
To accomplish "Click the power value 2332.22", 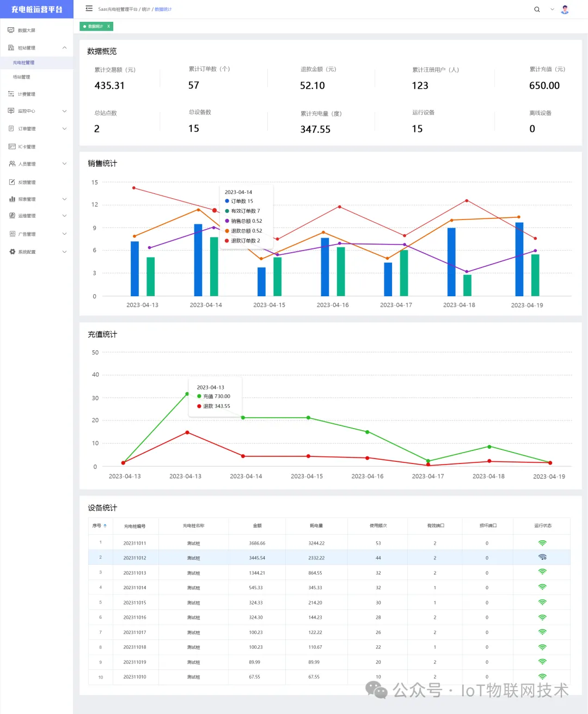I will click(x=316, y=558).
